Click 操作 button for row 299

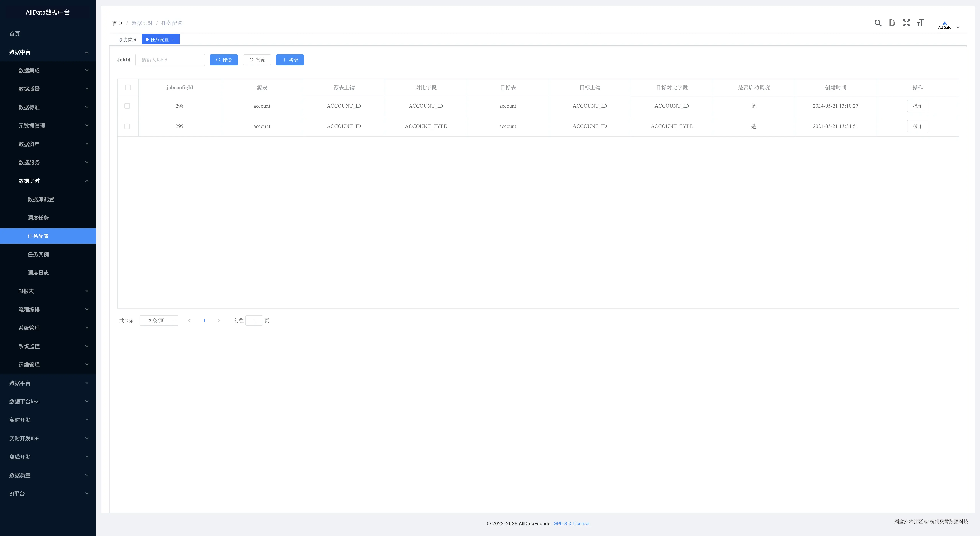(917, 126)
